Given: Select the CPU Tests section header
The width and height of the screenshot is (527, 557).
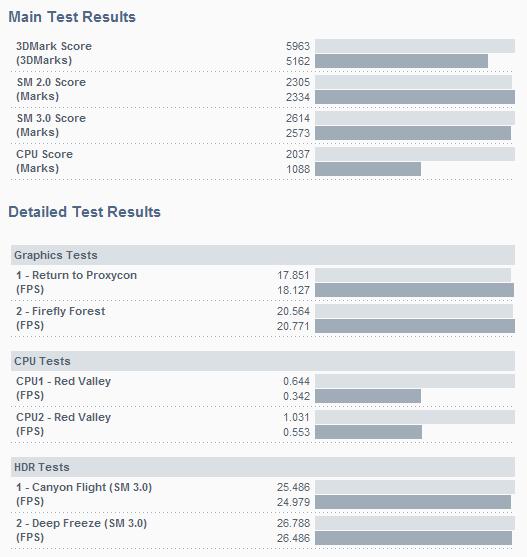Looking at the screenshot, I should point(263,361).
